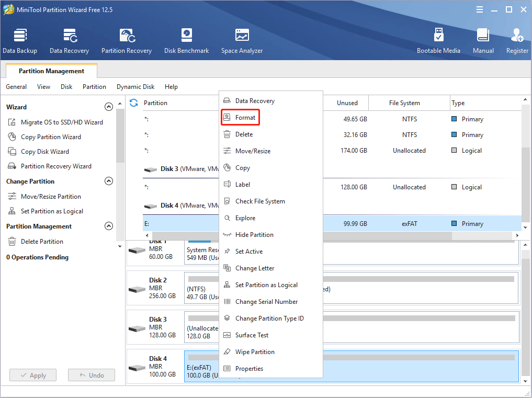Screen dimensions: 532x398
Task: Select Set Partition as Logical in sidebar
Action: coord(46,211)
